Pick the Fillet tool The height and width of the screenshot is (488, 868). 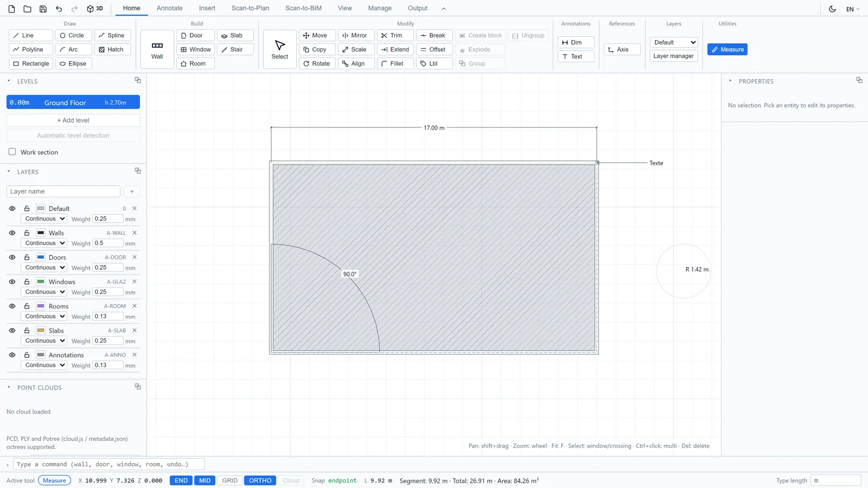(x=395, y=63)
